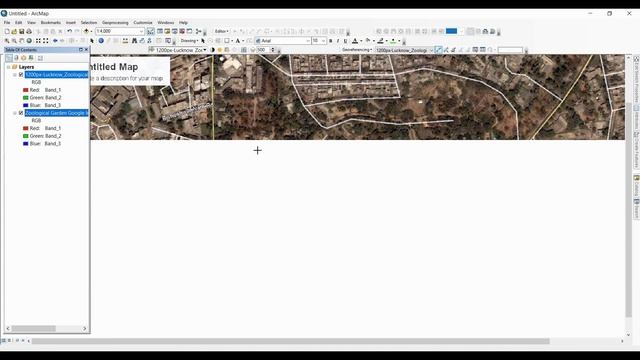Select the Zoom Out tool
This screenshot has height=360, width=640.
14,41
